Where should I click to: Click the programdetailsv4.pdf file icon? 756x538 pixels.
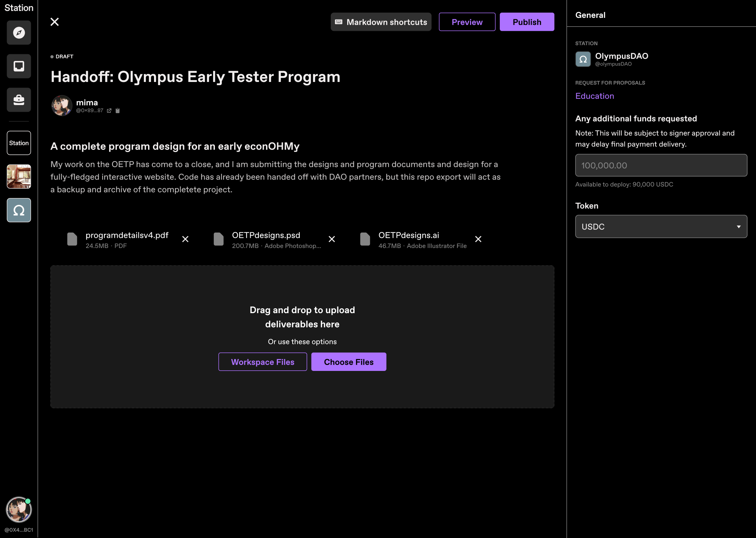[72, 239]
